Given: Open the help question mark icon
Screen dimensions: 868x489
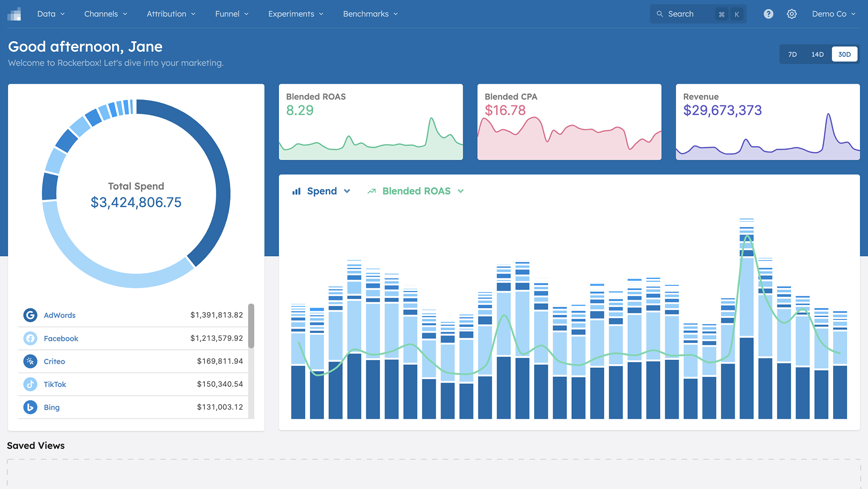Looking at the screenshot, I should click(769, 14).
